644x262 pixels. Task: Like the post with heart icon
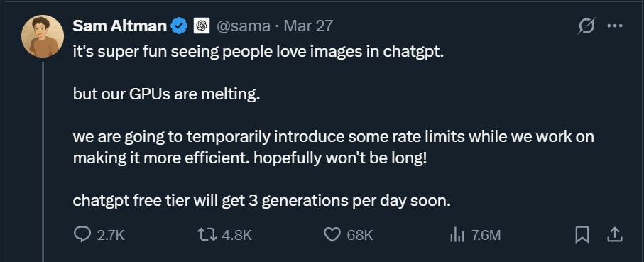coord(333,235)
